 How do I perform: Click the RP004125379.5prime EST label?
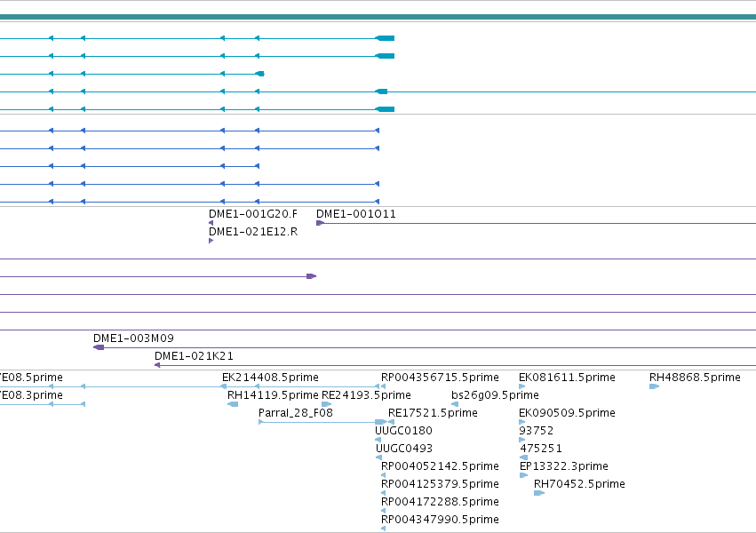tap(440, 484)
